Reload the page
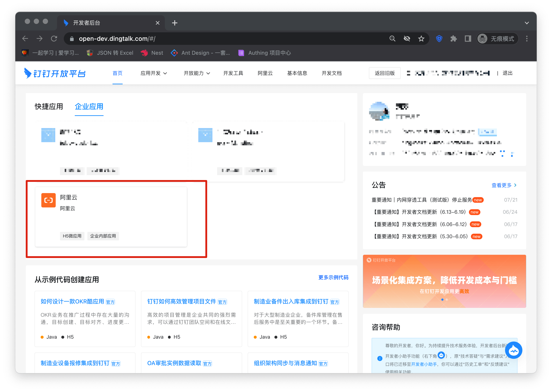This screenshot has height=392, width=552. point(54,39)
